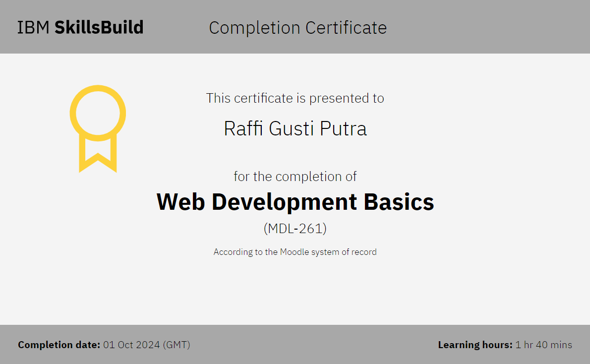Click the bold 'SkillsBuild' word in header
This screenshot has width=590, height=364.
point(99,27)
